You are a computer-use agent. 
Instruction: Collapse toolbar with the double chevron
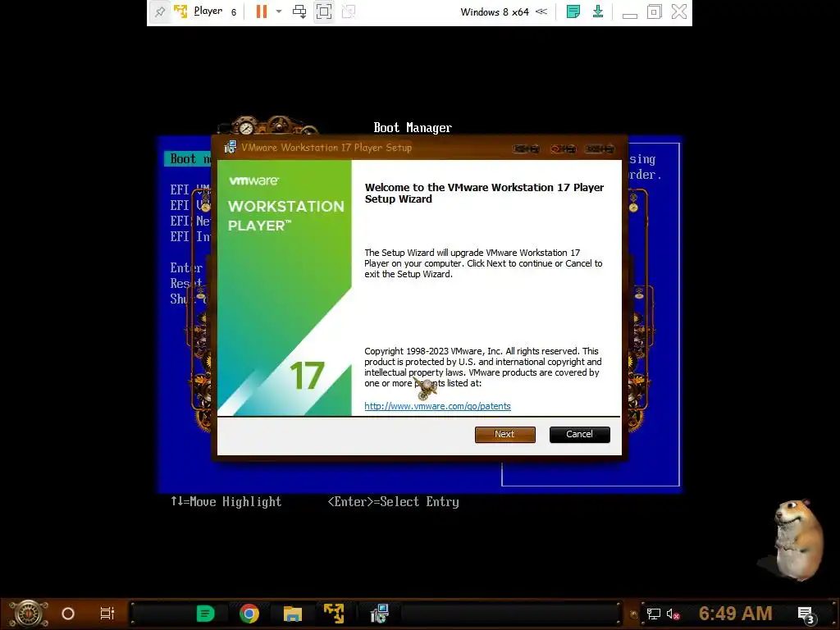[541, 11]
